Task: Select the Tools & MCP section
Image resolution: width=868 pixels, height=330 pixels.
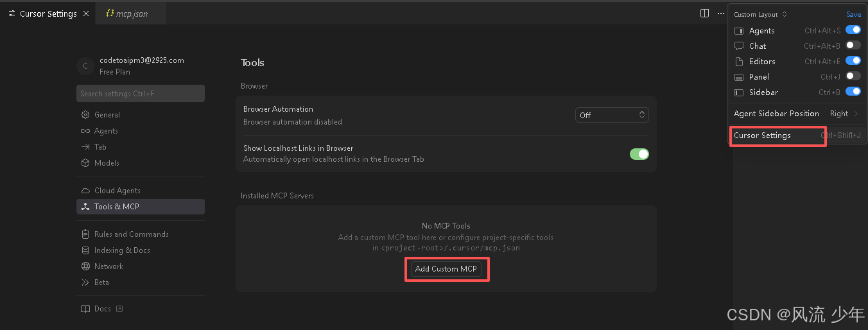Action: pos(141,207)
